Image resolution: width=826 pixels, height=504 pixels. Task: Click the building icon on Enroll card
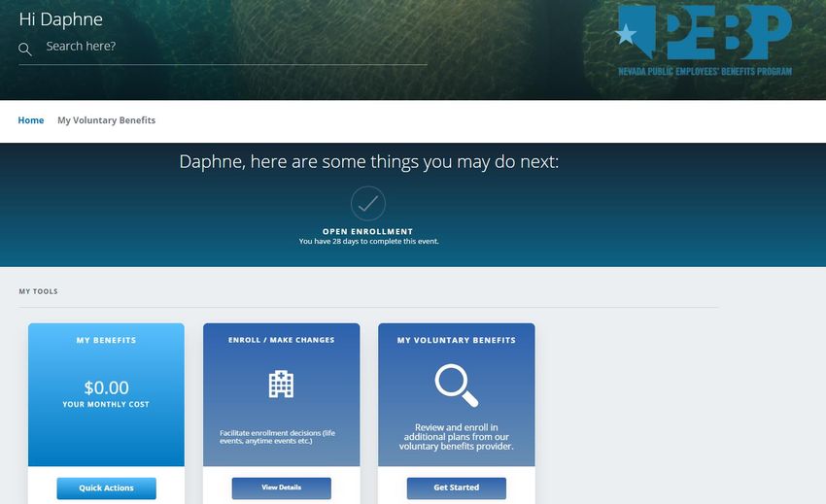(281, 384)
